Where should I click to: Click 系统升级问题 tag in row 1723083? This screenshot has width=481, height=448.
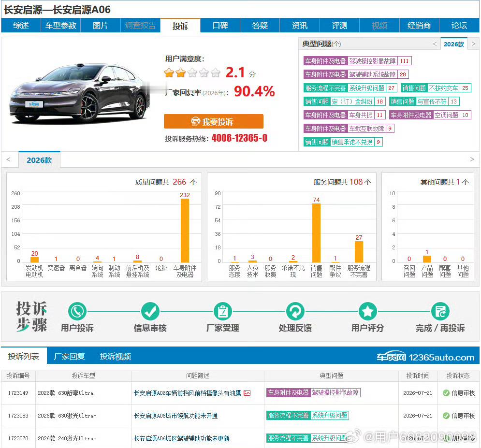pyautogui.click(x=307, y=415)
